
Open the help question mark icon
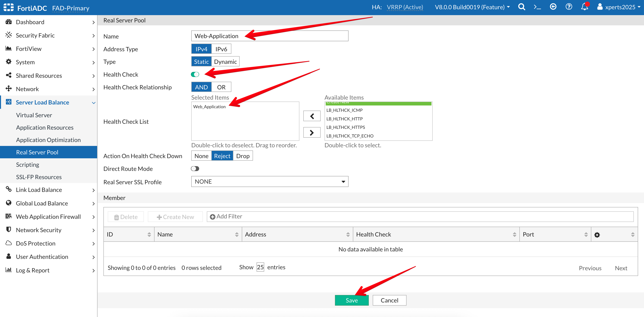(569, 7)
